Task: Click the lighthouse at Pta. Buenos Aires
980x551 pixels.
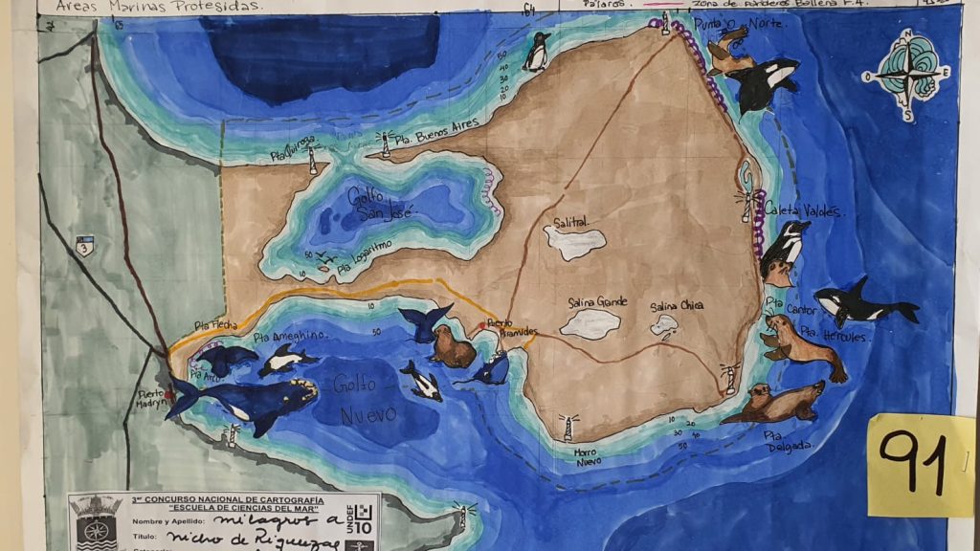Action: pos(386,144)
